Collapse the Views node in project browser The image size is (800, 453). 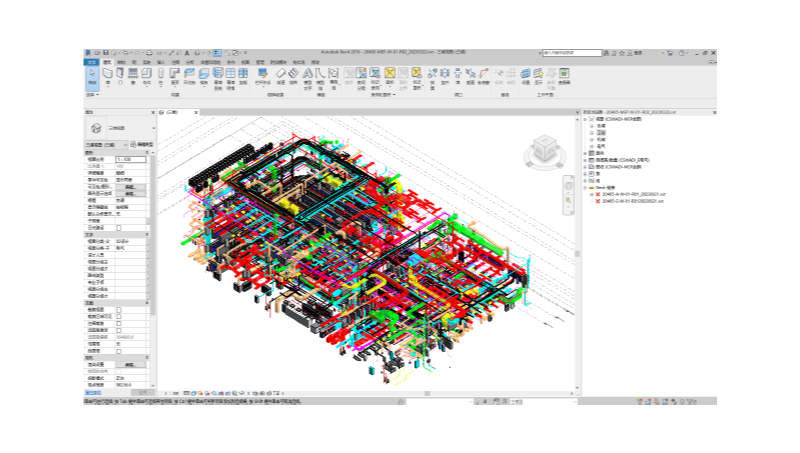[x=586, y=118]
